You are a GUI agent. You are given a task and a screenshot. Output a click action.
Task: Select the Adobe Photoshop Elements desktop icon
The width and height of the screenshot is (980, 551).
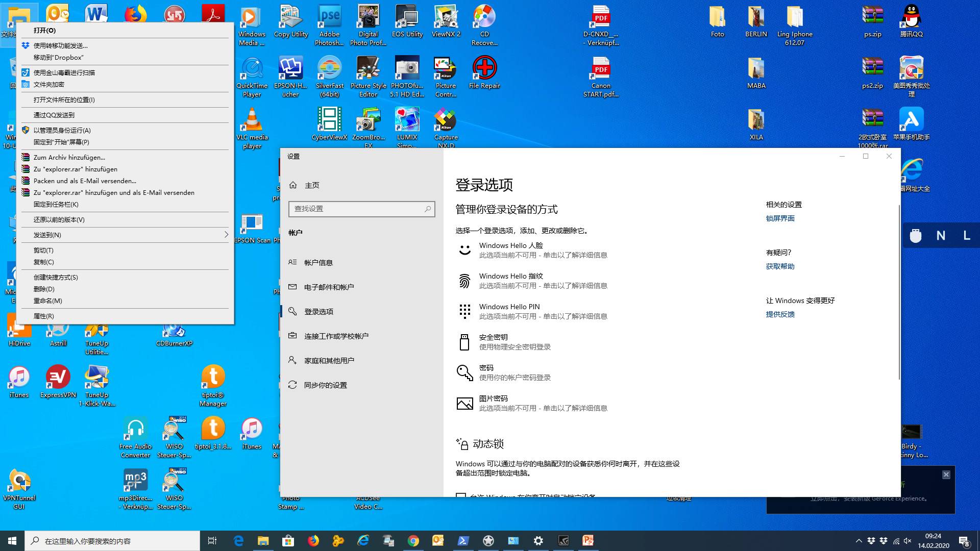point(329,25)
